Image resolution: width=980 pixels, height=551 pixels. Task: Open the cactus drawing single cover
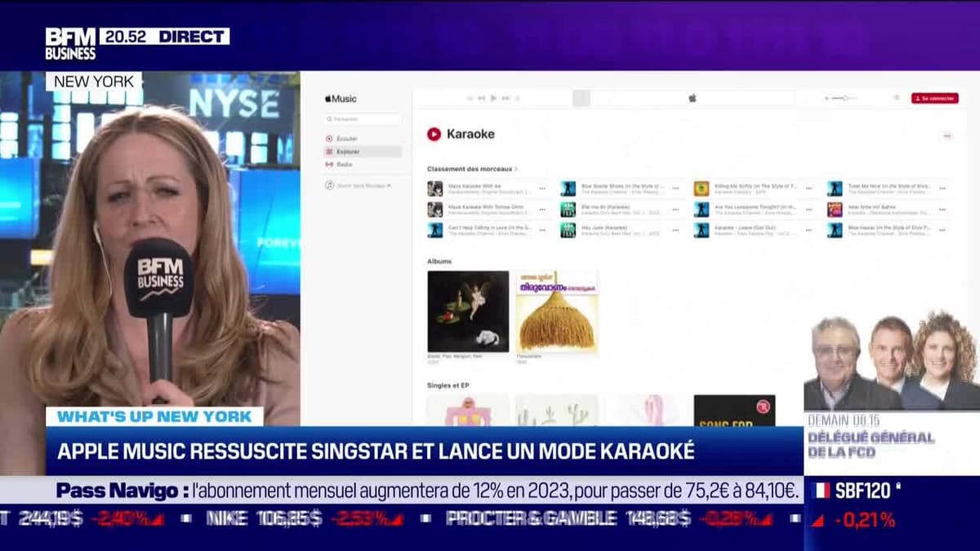click(556, 411)
